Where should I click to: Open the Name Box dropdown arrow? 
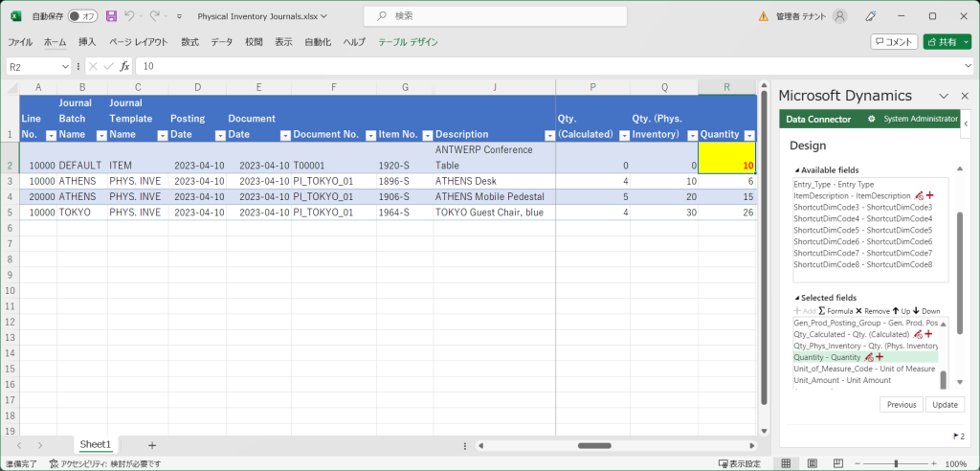[66, 66]
